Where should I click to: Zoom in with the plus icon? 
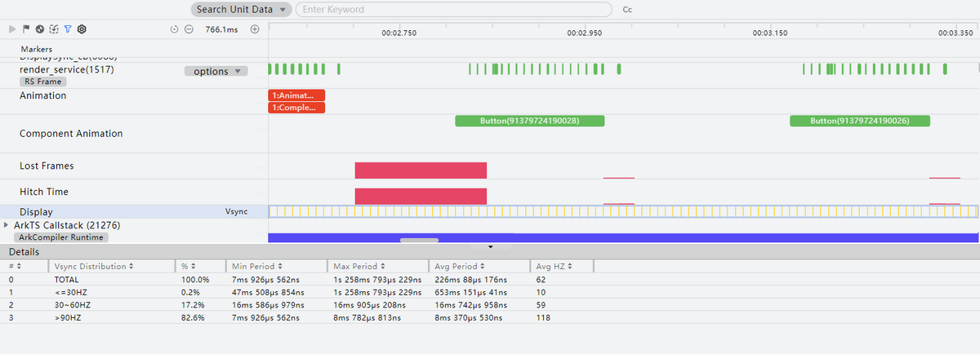click(x=254, y=29)
